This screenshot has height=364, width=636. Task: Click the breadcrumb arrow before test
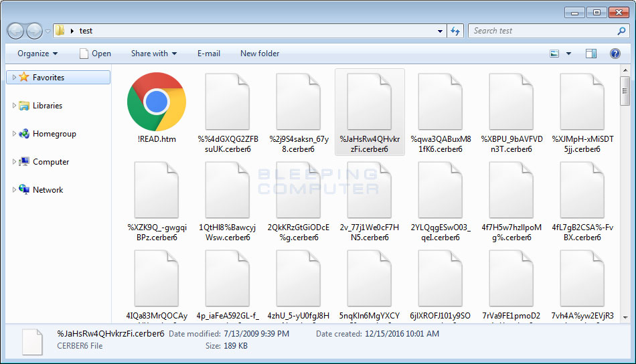(x=72, y=31)
